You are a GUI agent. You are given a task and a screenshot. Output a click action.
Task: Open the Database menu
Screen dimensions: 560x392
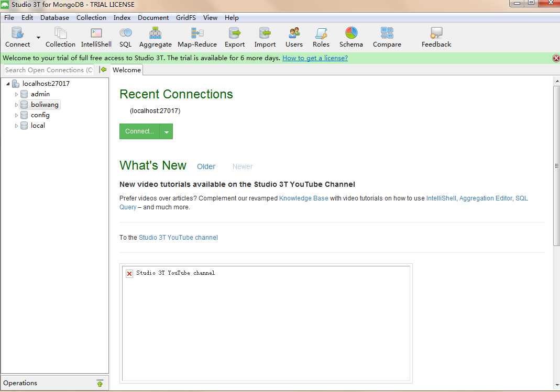pyautogui.click(x=54, y=17)
